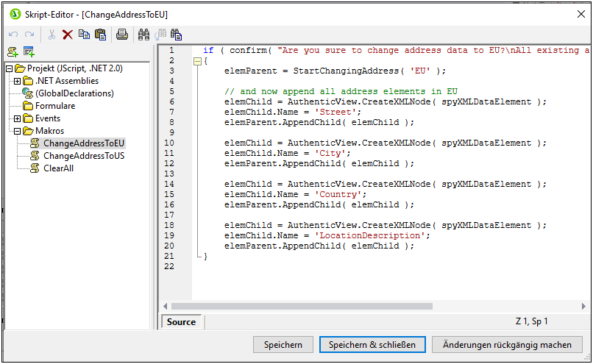Expand the .NET Assemblies folder

[x=18, y=81]
